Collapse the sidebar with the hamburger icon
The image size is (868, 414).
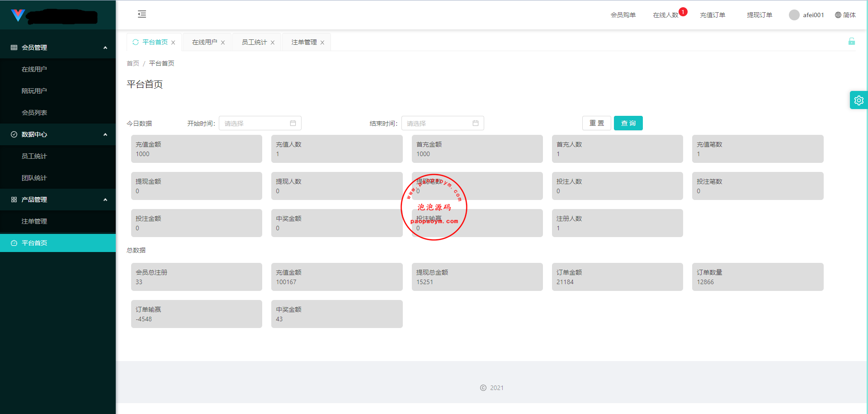pyautogui.click(x=142, y=14)
